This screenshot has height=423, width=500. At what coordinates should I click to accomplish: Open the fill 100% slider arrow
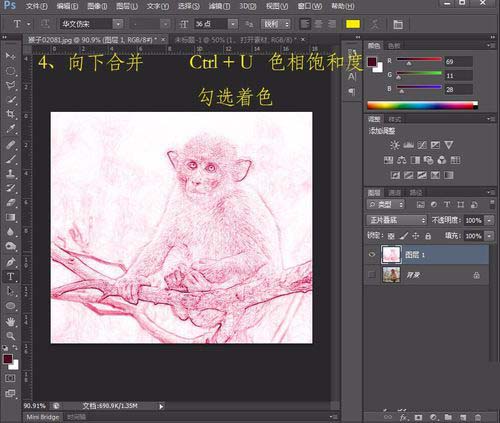click(489, 236)
